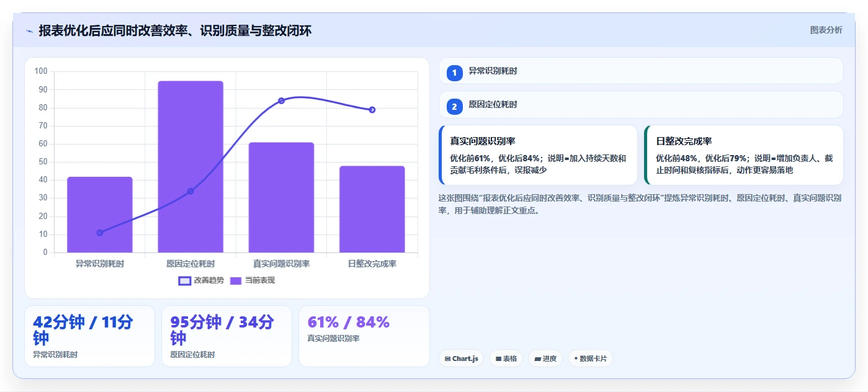Select numbered item 2 原因定位耗时
This screenshot has height=392, width=868.
tap(641, 105)
